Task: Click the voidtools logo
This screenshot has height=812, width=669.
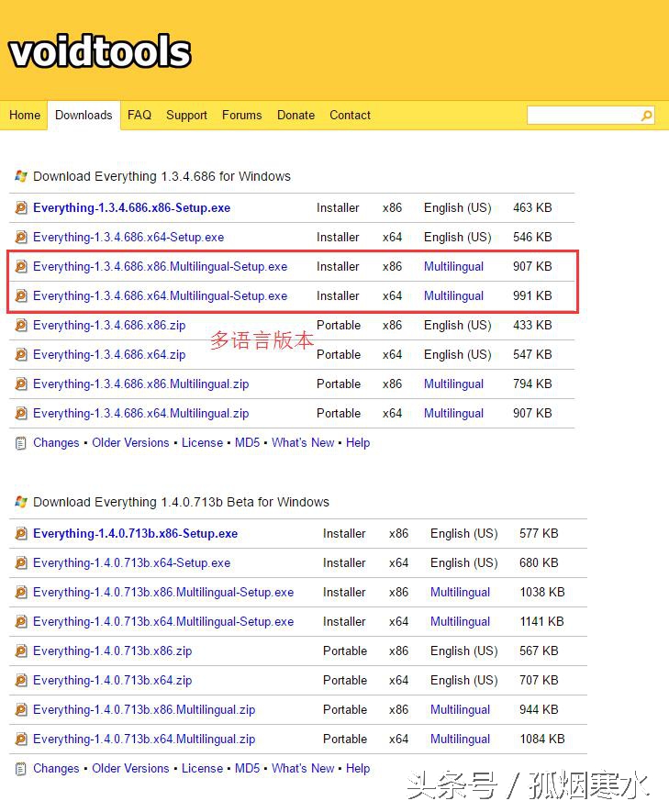Action: pos(100,51)
